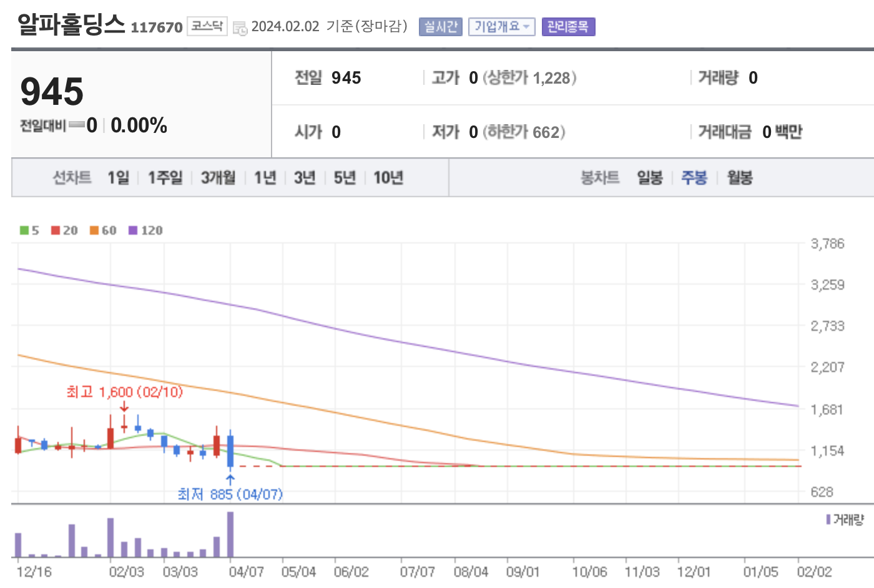Click the 12/16 date axis label
The width and height of the screenshot is (874, 588).
[34, 572]
